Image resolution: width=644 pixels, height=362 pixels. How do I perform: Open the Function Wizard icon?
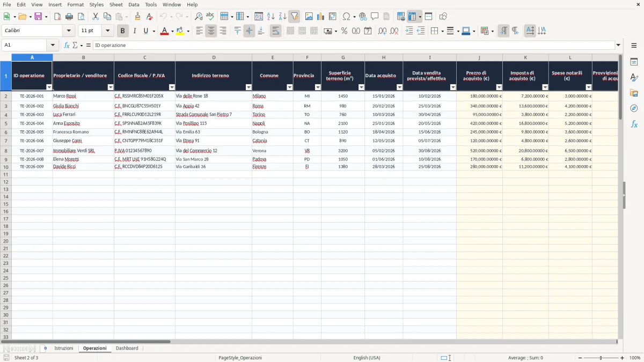point(67,46)
